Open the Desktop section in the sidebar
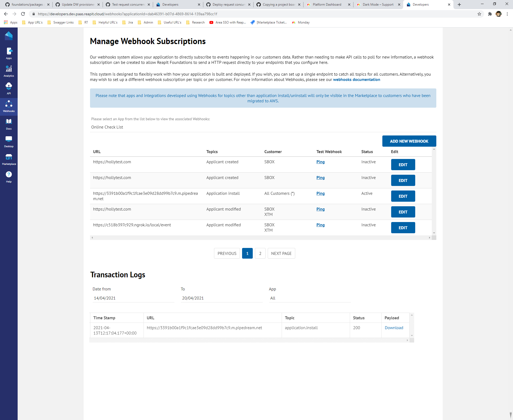 [x=9, y=141]
